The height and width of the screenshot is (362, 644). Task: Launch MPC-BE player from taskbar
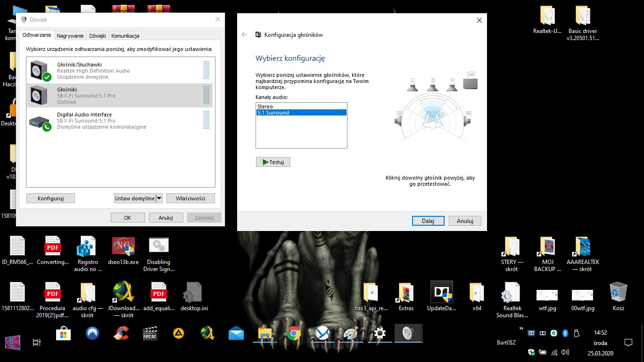(x=150, y=333)
